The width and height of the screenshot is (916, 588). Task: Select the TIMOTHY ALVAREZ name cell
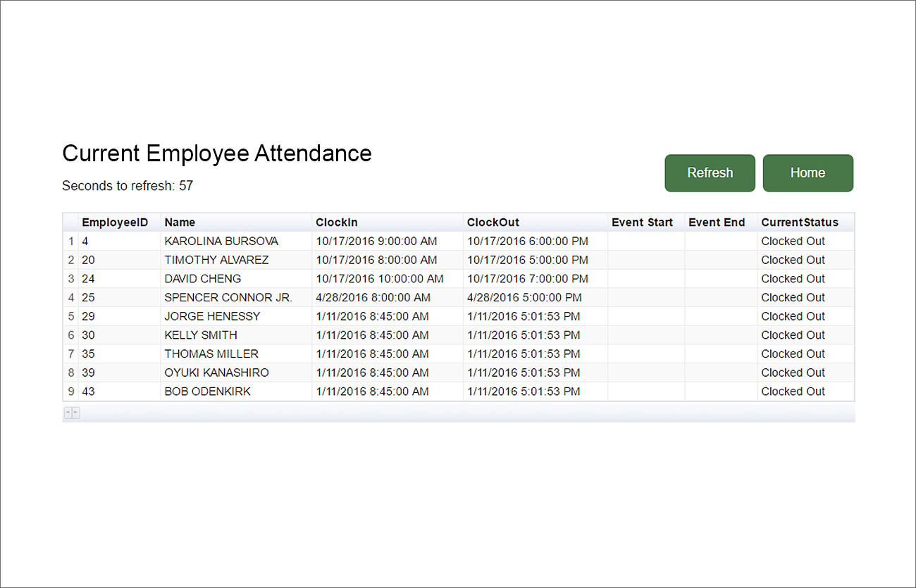[x=236, y=260]
